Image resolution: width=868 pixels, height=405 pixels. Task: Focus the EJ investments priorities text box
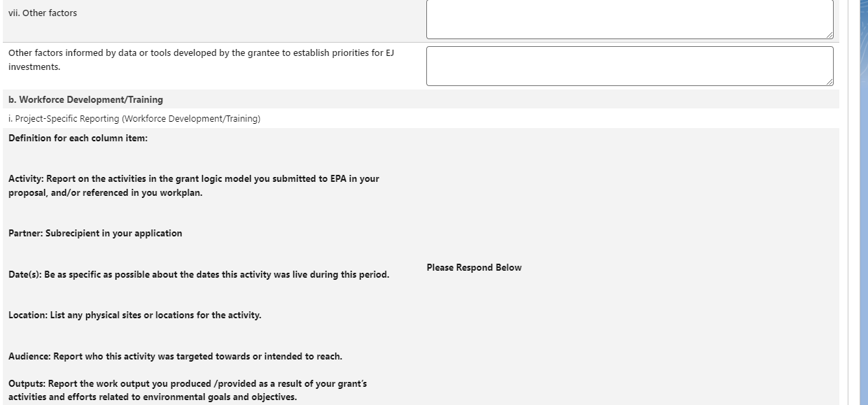629,66
